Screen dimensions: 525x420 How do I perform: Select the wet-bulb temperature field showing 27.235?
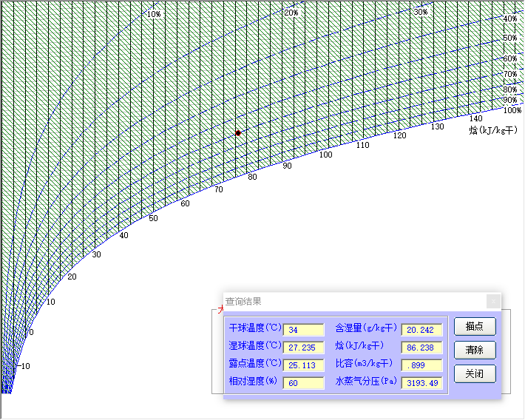pos(303,347)
